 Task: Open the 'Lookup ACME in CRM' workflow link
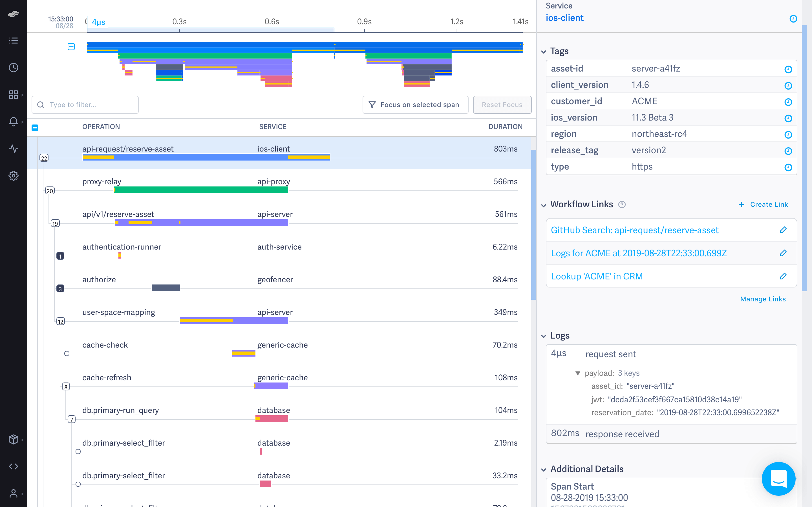click(597, 276)
